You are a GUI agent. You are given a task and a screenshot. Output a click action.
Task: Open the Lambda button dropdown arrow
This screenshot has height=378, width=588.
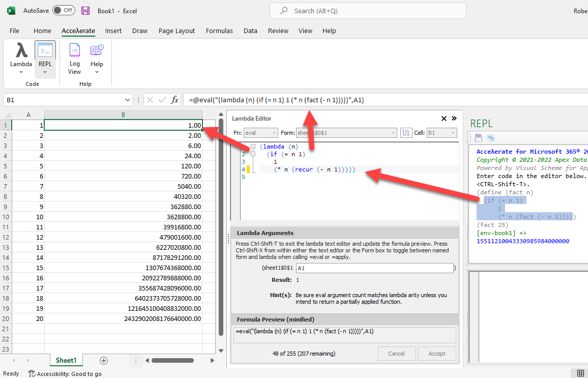tap(21, 72)
